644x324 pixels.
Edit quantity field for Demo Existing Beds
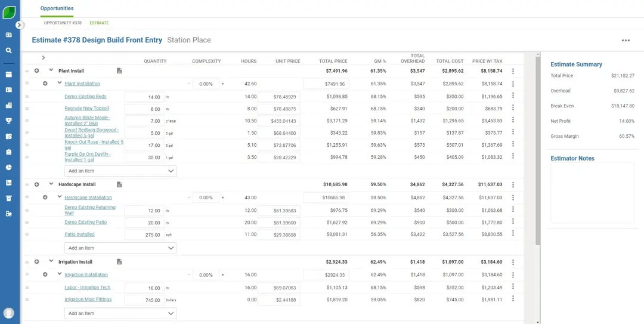144,97
